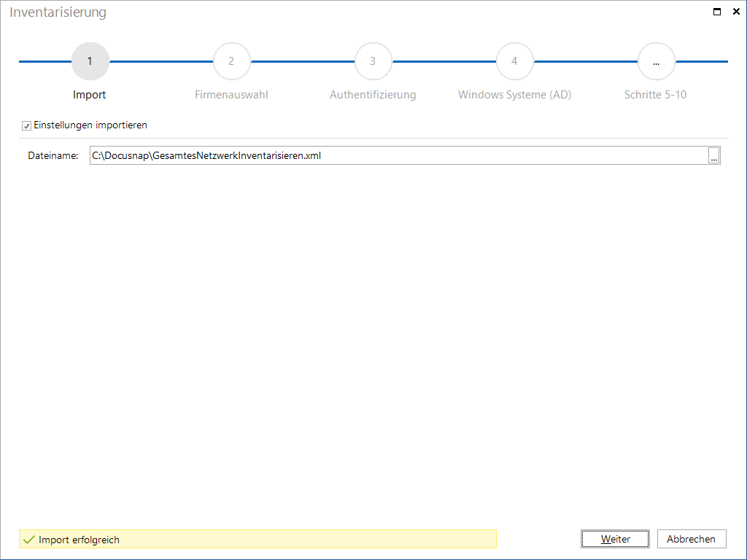The image size is (747, 560).
Task: Go to step 2 Firmenauswahl circle
Action: pos(231,61)
